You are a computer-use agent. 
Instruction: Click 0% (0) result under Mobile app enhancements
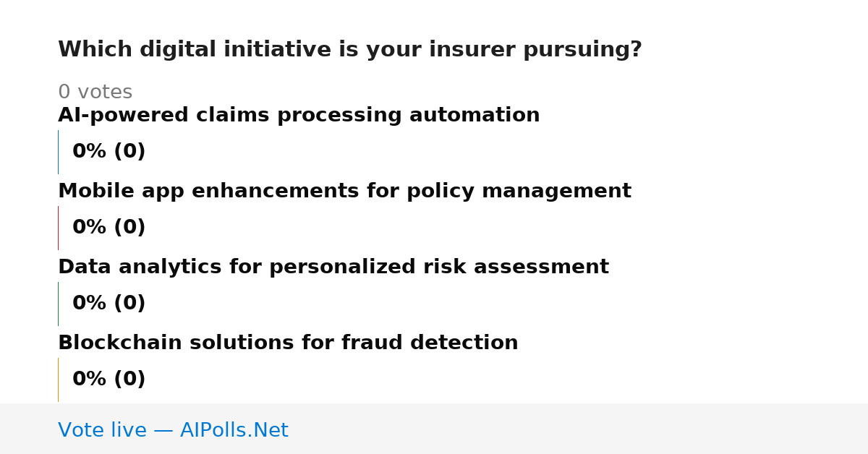tap(109, 228)
